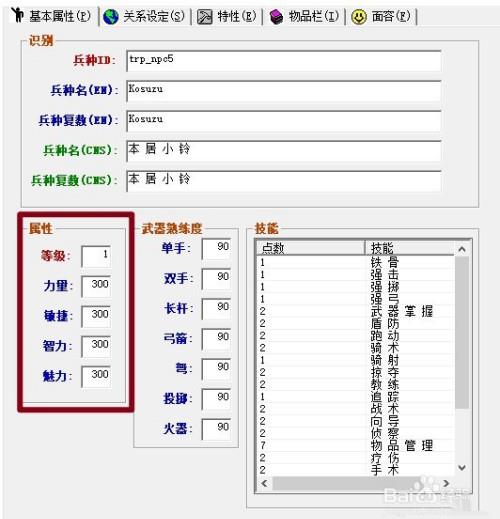Screen dimensions: 500x519
Task: Click the 单手 proficiency field
Action: pyautogui.click(x=216, y=249)
